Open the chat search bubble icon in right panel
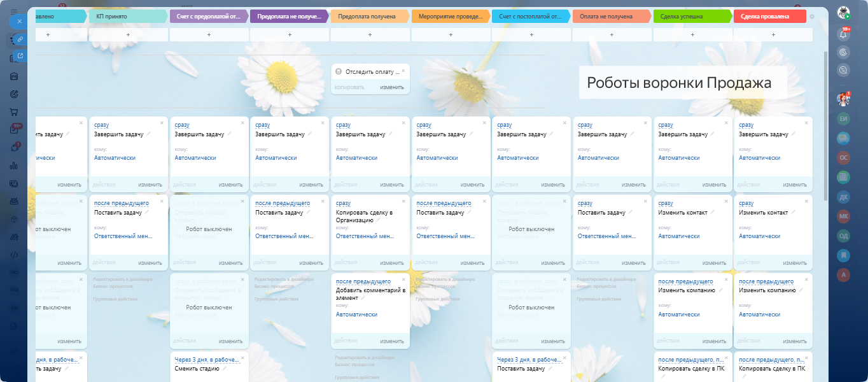 844,70
